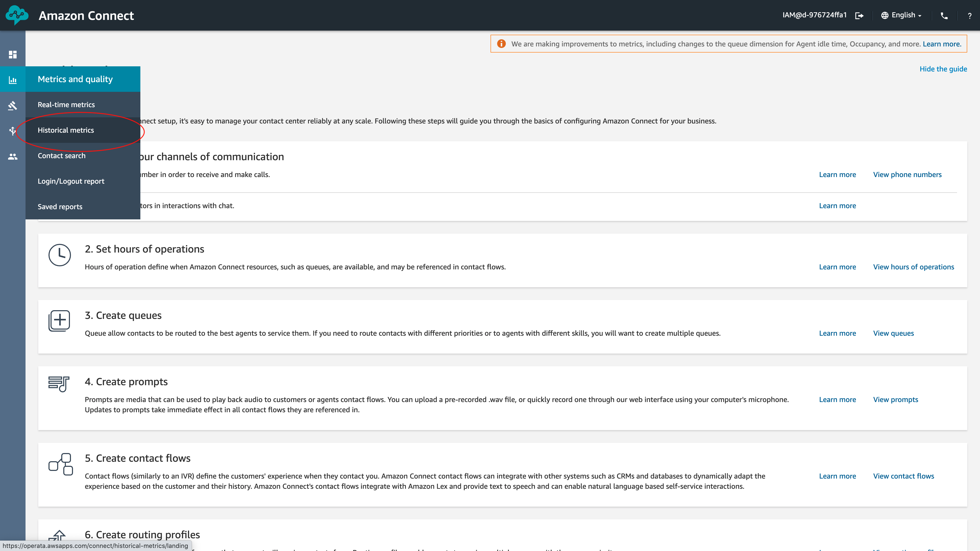Open the View contact flows link
This screenshot has width=980, height=551.
pyautogui.click(x=903, y=476)
